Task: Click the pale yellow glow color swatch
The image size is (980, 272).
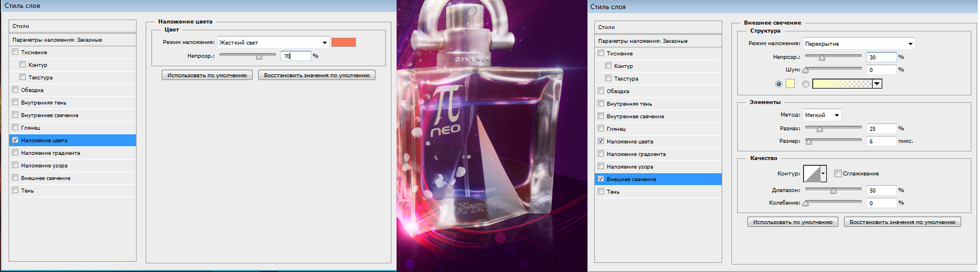Action: pyautogui.click(x=790, y=83)
